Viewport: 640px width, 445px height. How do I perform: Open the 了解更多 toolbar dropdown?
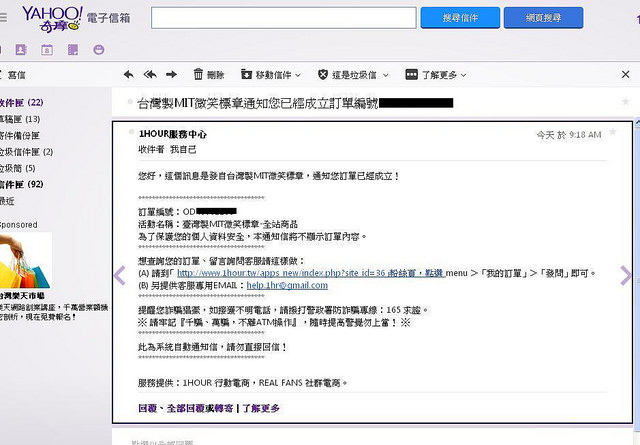(x=436, y=75)
